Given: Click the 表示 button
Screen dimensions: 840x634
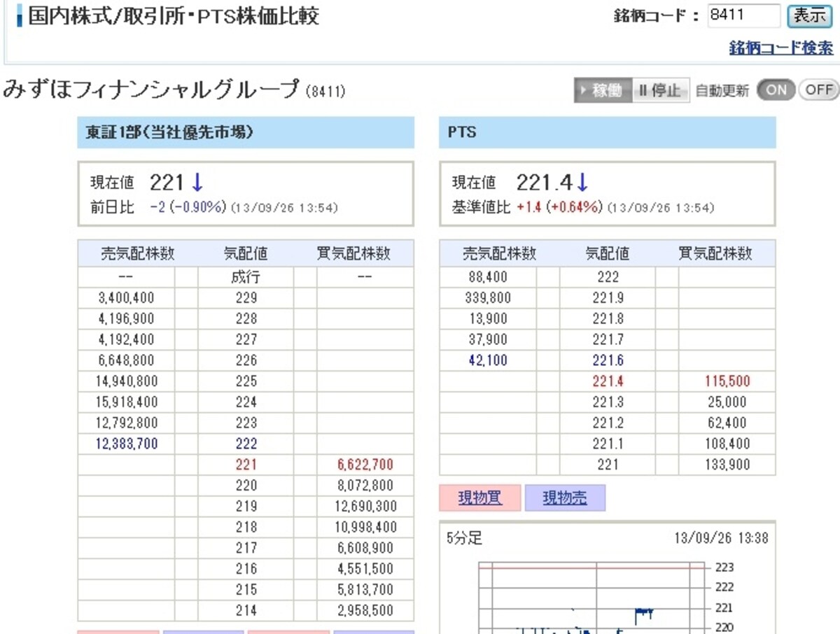Looking at the screenshot, I should coord(810,15).
